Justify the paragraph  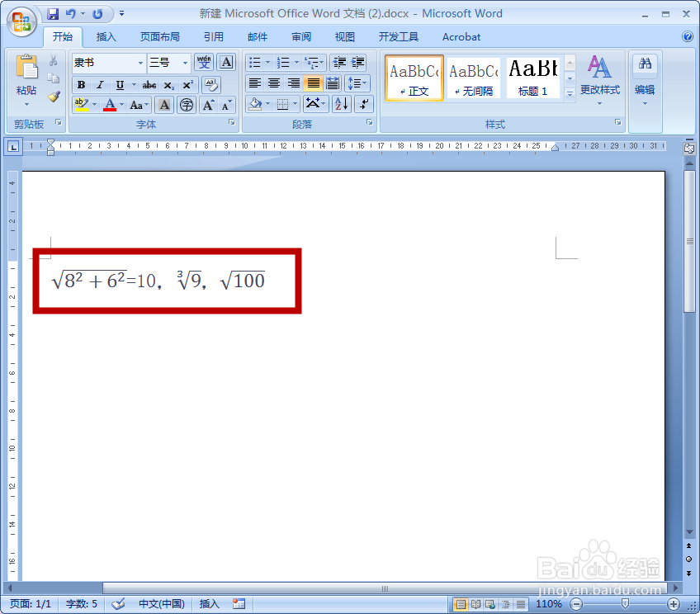click(x=314, y=83)
